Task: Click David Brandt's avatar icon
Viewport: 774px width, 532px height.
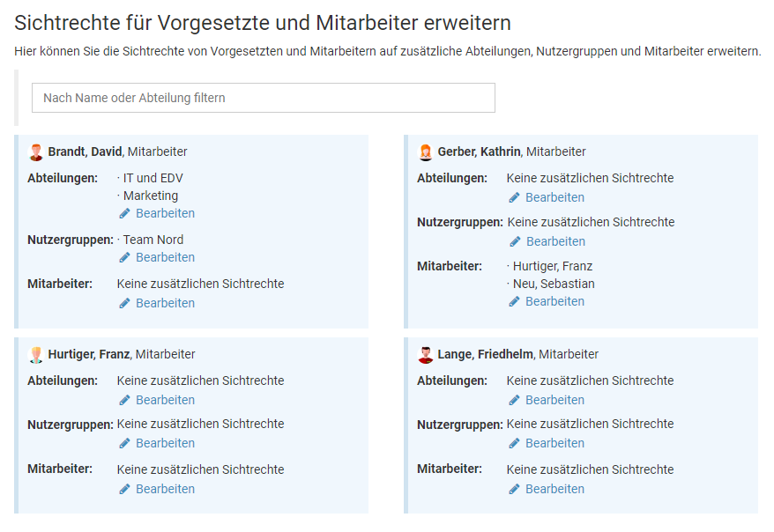Action: click(x=36, y=152)
